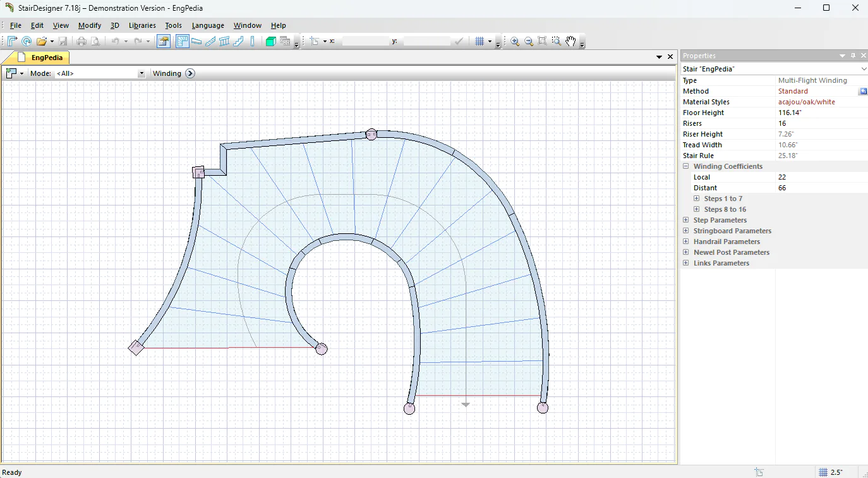Open the coordinate origin dropdown arrow

325,42
